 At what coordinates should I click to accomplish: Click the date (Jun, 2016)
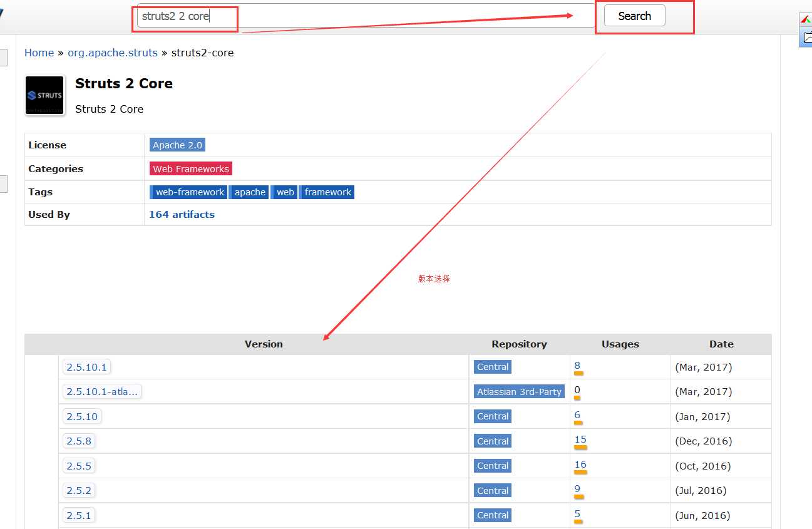[x=702, y=515]
